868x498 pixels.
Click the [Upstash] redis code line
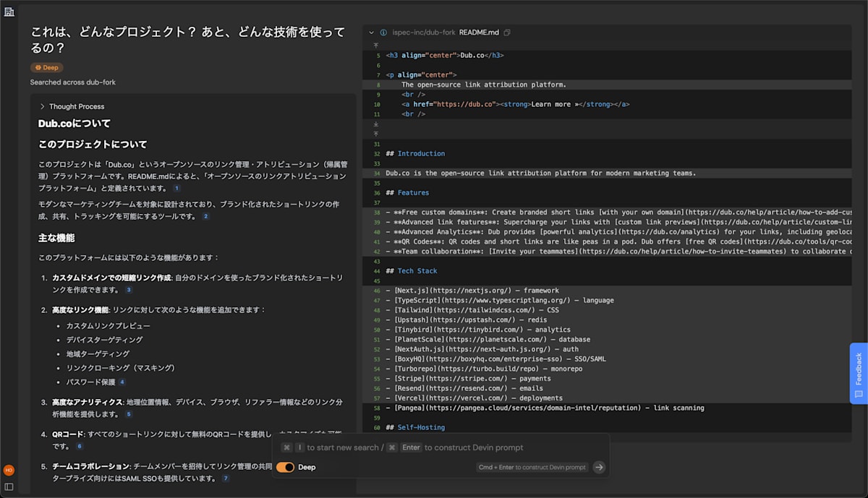pyautogui.click(x=467, y=319)
